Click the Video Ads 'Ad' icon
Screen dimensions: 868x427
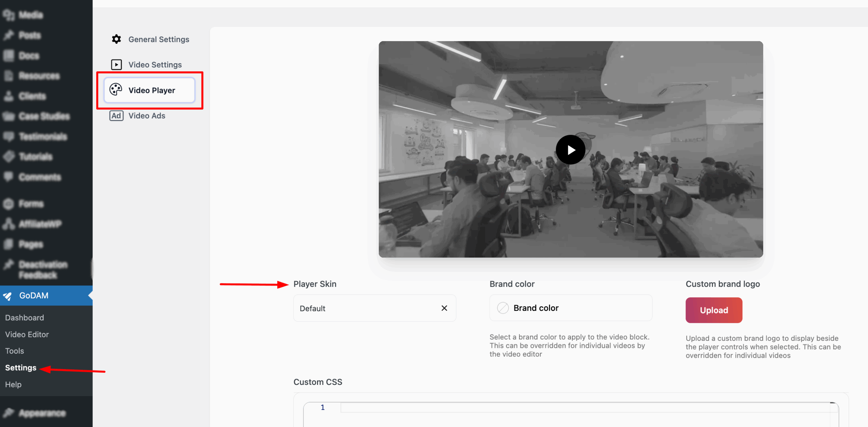(x=116, y=116)
